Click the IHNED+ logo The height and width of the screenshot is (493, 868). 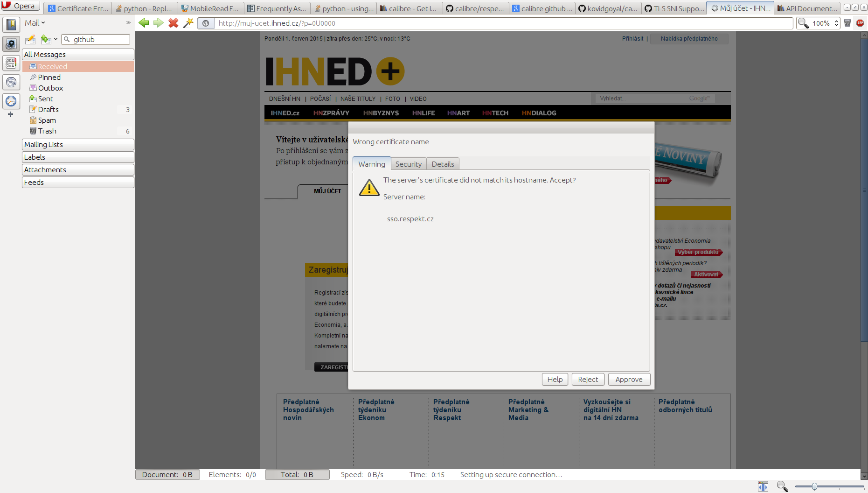pos(334,71)
